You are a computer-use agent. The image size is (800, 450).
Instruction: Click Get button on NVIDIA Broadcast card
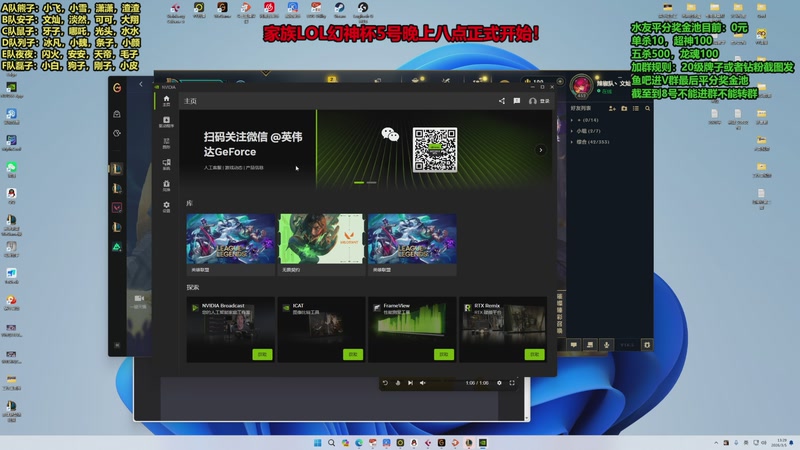[x=262, y=354]
